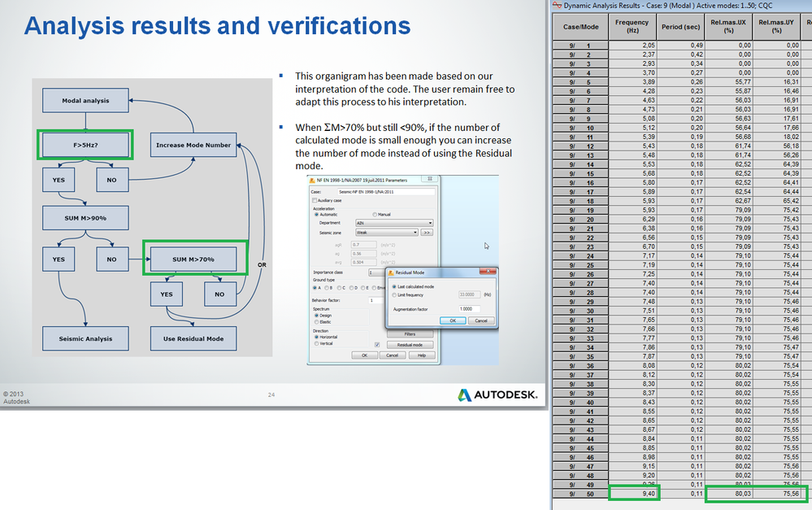Click the Augmentation factor input field
This screenshot has height=510, width=812.
[x=470, y=309]
